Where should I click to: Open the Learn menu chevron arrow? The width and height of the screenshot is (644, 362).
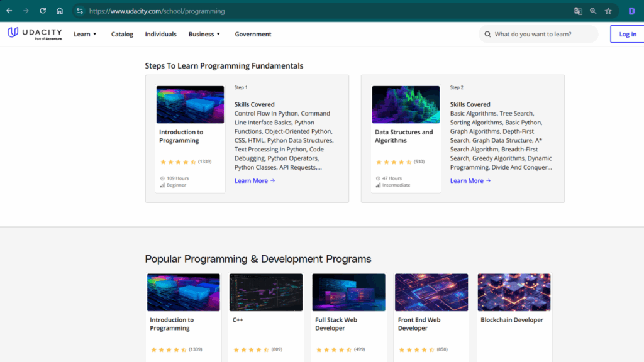(x=94, y=34)
